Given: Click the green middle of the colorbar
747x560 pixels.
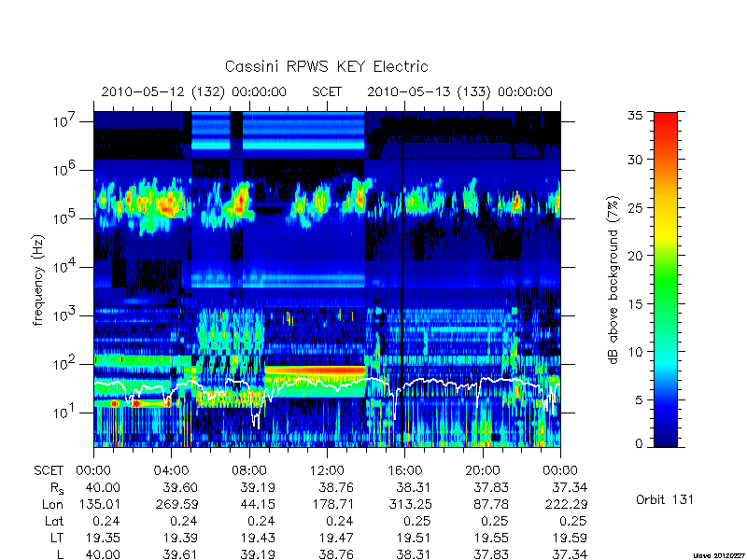Looking at the screenshot, I should 666,281.
